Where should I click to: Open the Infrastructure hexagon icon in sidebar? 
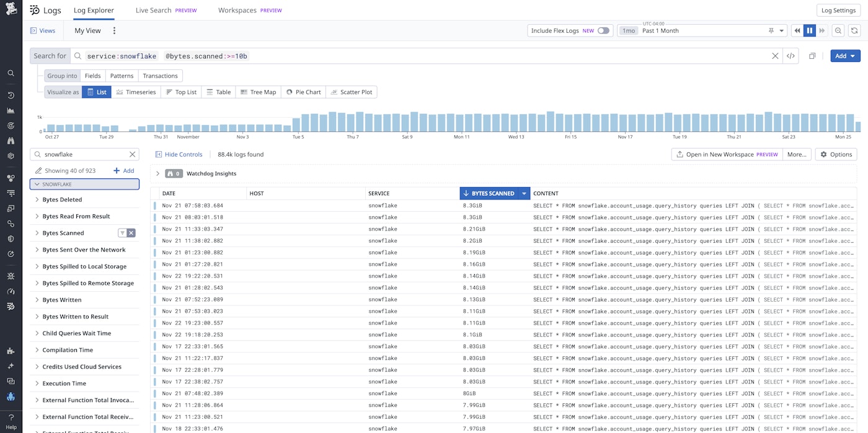click(x=11, y=156)
